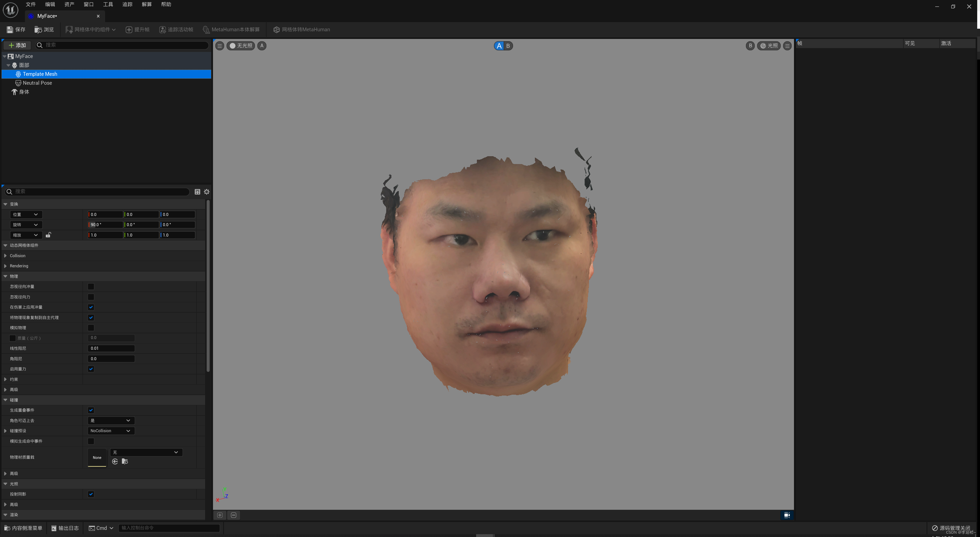Click the Save (保存) toolbar icon
Image resolution: width=980 pixels, height=537 pixels.
click(x=10, y=29)
